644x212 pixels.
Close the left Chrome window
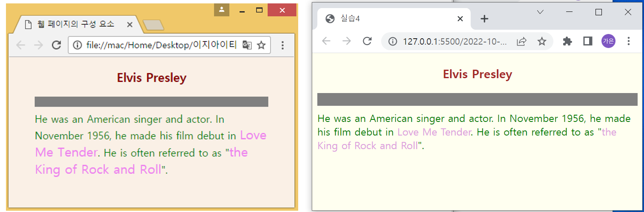coord(282,10)
